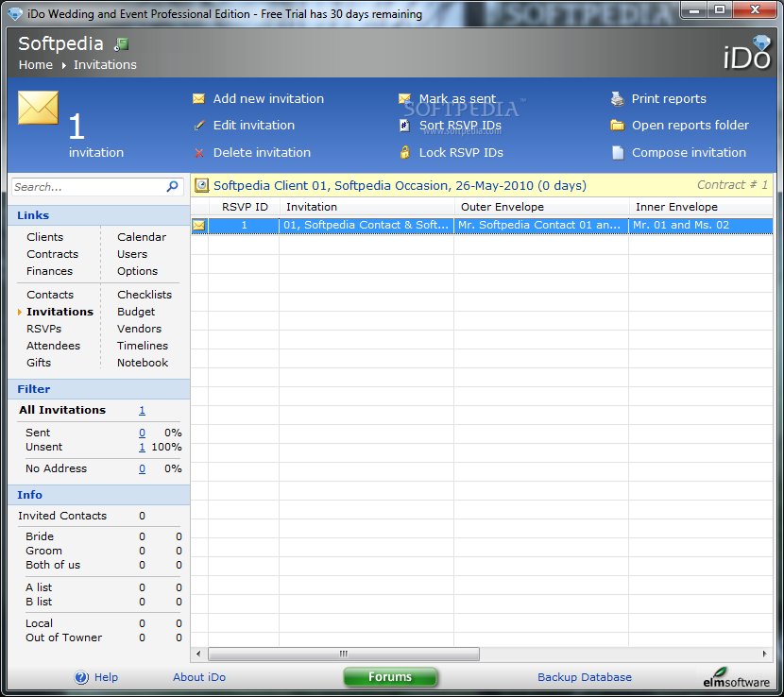The height and width of the screenshot is (697, 784).
Task: Open Print reports
Action: click(x=669, y=99)
